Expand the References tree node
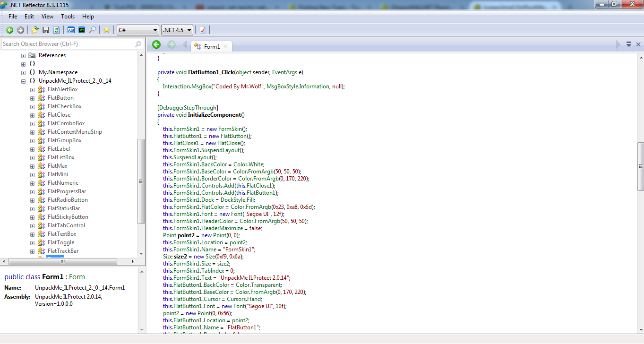The height and width of the screenshot is (344, 644). coord(23,56)
